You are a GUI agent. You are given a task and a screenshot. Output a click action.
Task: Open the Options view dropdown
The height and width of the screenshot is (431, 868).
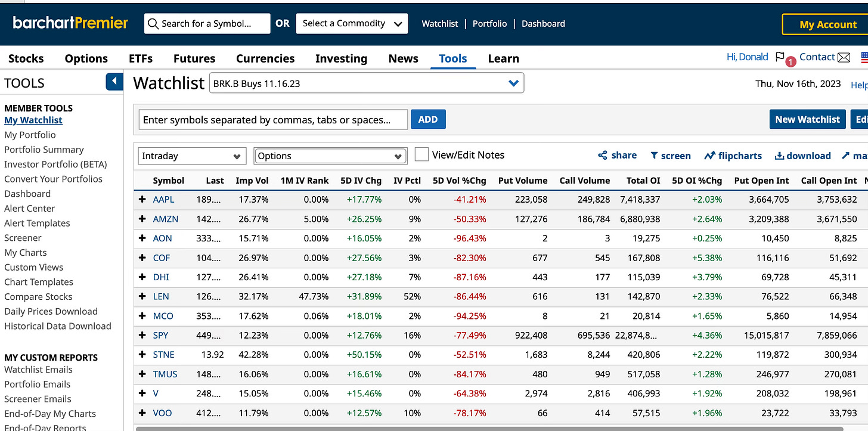tap(330, 156)
